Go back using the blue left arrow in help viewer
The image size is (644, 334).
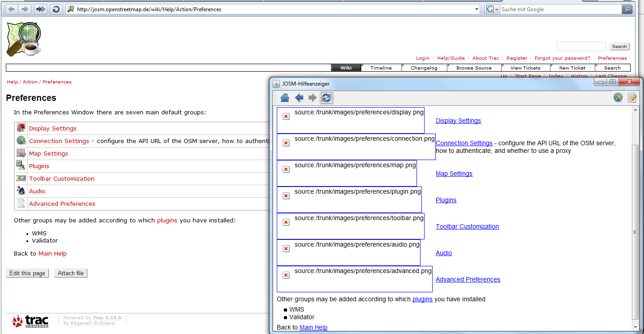tap(299, 98)
